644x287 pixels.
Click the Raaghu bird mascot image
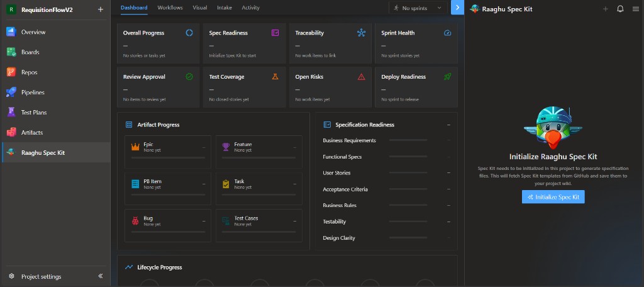tap(553, 128)
